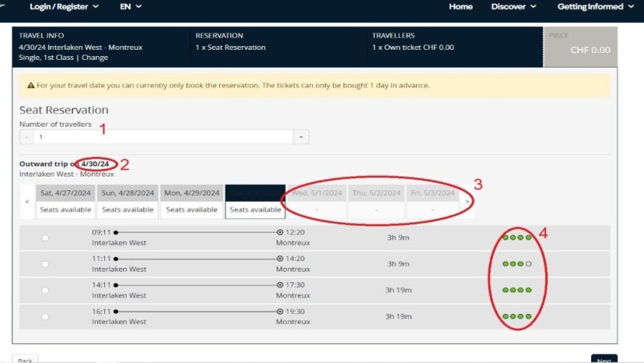The width and height of the screenshot is (644, 363).
Task: Click the Change travel info link
Action: (95, 58)
